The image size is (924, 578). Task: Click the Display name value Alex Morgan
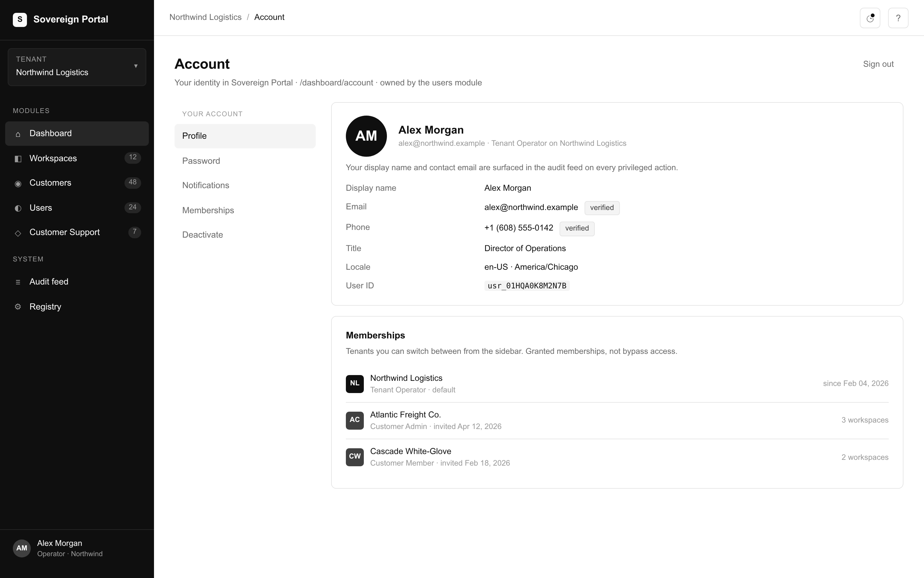pyautogui.click(x=508, y=188)
